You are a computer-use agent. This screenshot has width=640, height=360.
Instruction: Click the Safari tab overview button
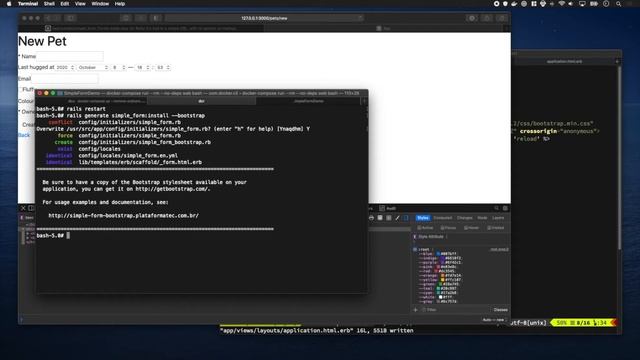pos(502,18)
